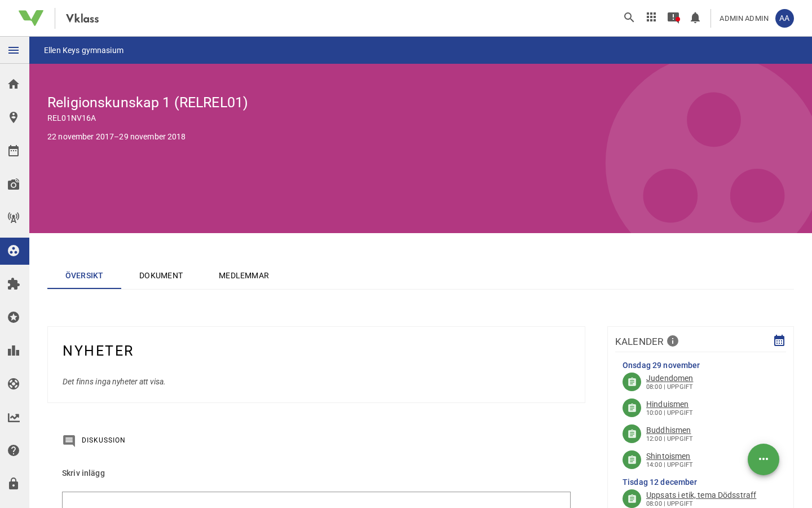Click the Tisdag 12 december date heading
The image size is (812, 508).
(x=660, y=482)
